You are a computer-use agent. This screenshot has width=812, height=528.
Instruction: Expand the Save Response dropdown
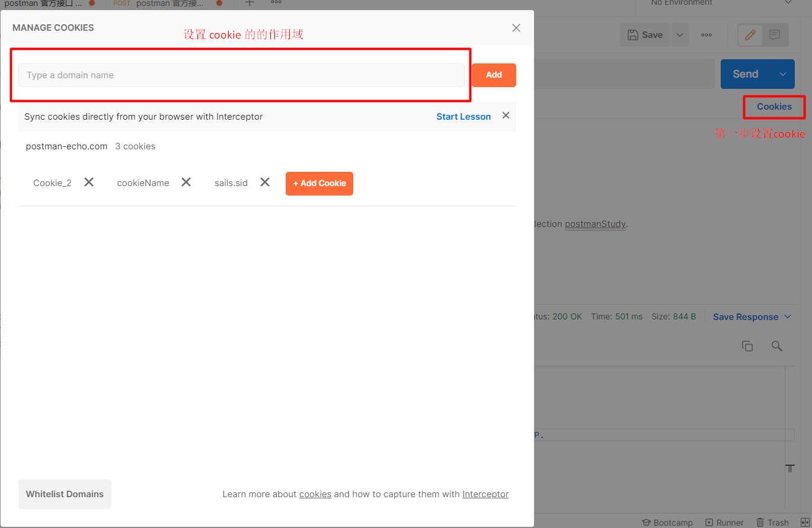point(752,317)
